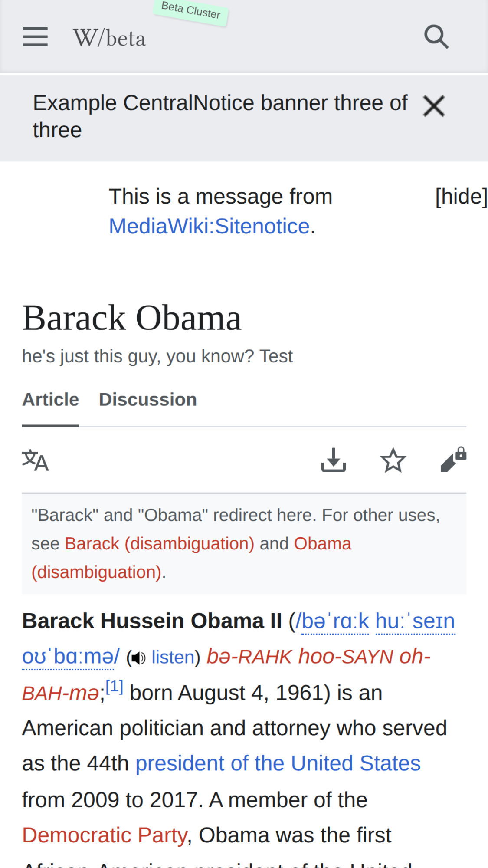Hide the Sitenotice message
The image size is (488, 868).
[461, 196]
